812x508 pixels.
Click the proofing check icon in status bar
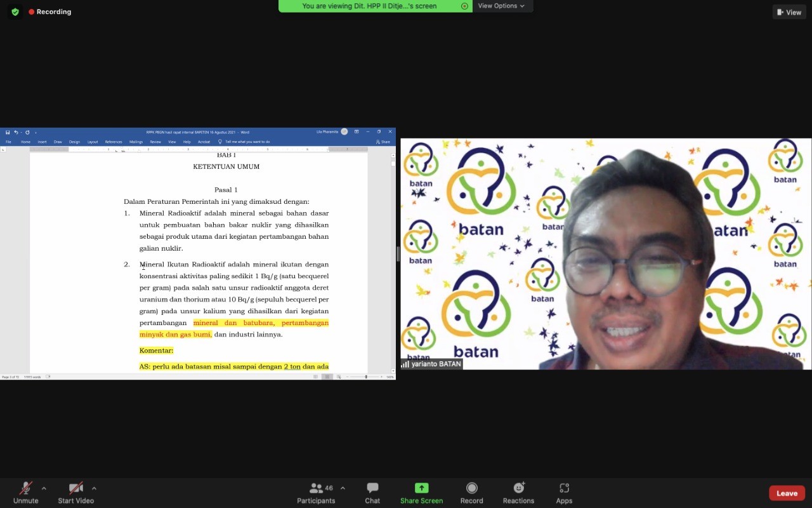(x=48, y=377)
